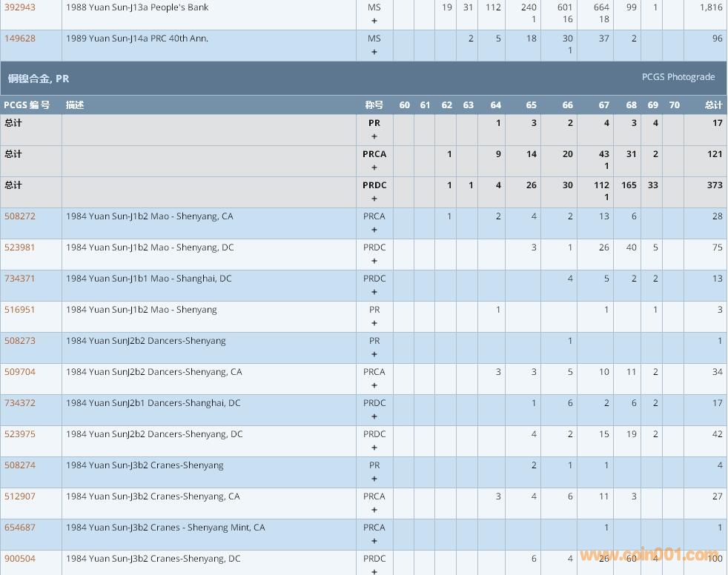The height and width of the screenshot is (575, 728).
Task: Open the 509704 Dancers-Shenyang, CA entry
Action: (20, 372)
